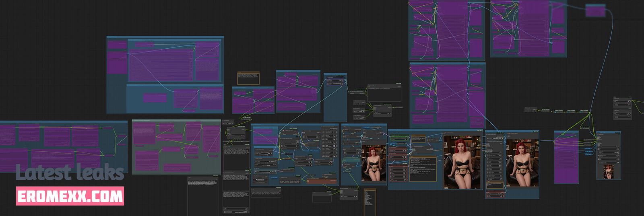Viewport: 644px width, 216px height.
Task: Select the orange-bordered note node at top center
Action: click(x=248, y=78)
